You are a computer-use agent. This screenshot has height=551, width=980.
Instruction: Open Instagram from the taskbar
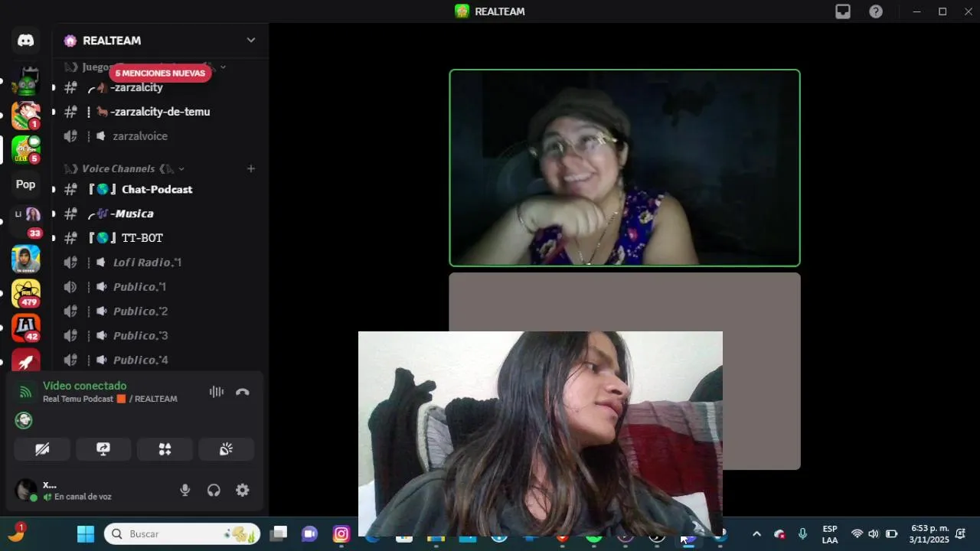341,533
